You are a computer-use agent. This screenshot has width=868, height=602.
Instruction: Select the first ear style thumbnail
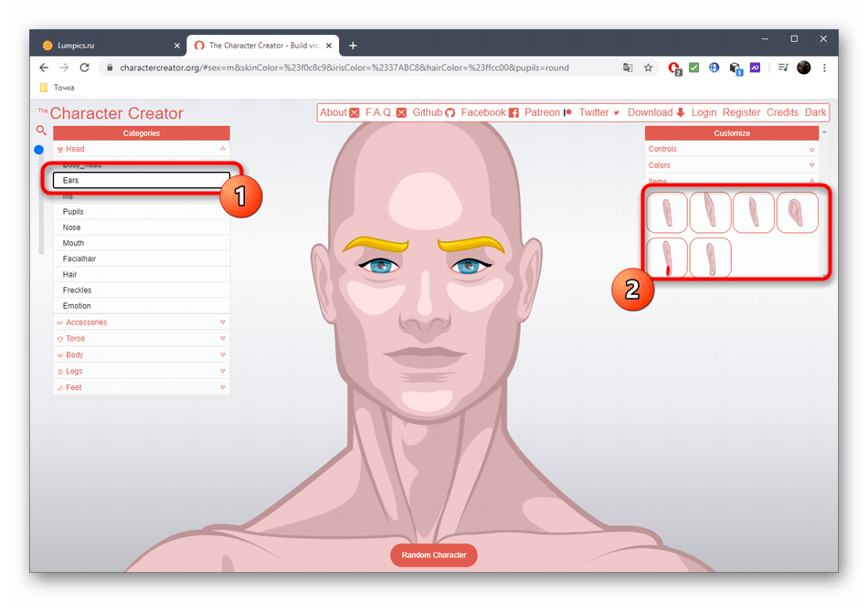pyautogui.click(x=667, y=212)
